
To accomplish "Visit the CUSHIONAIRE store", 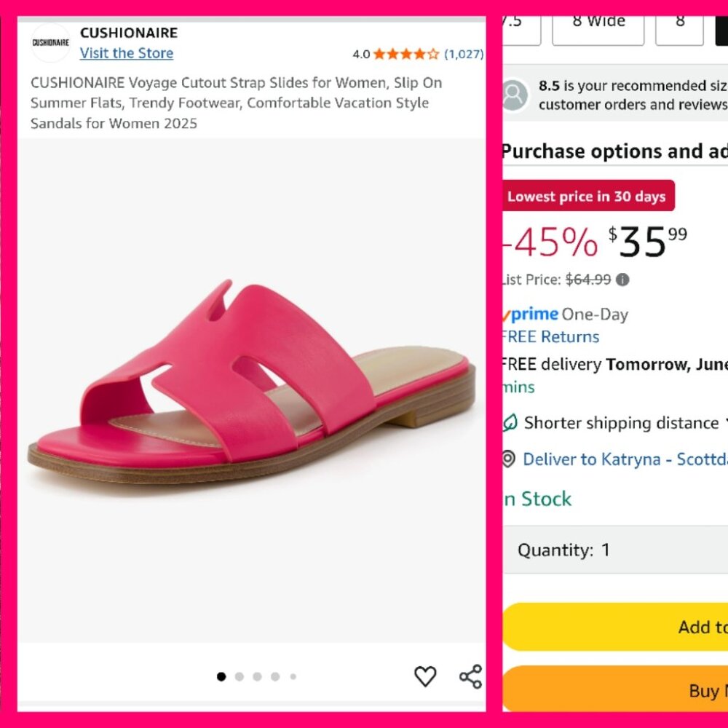I will pos(126,53).
